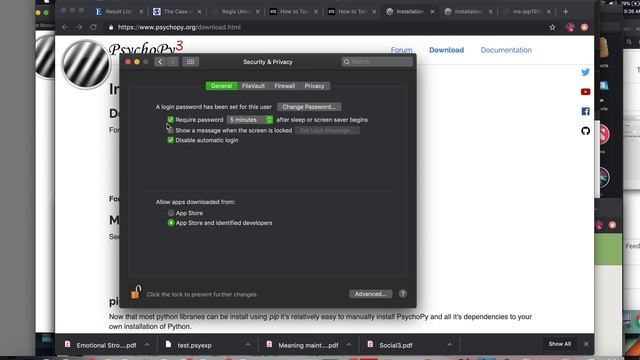Go back in System Preferences
This screenshot has width=640, height=360.
tap(160, 62)
